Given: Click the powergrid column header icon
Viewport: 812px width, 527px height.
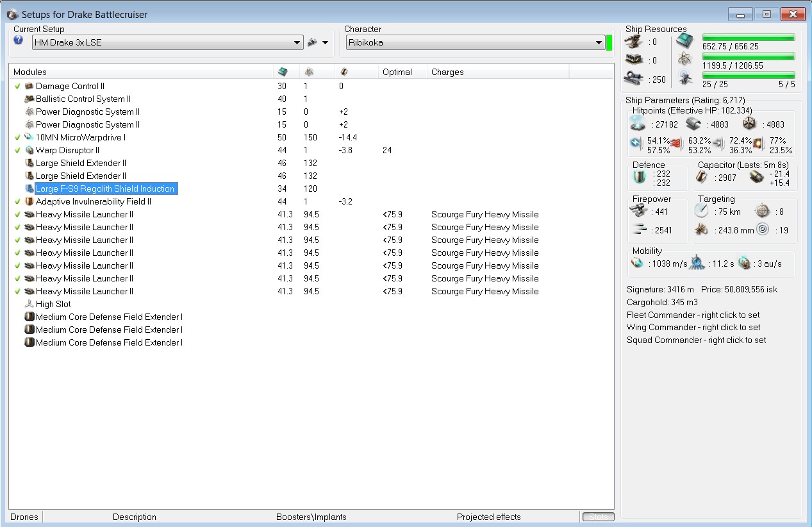Looking at the screenshot, I should click(309, 72).
